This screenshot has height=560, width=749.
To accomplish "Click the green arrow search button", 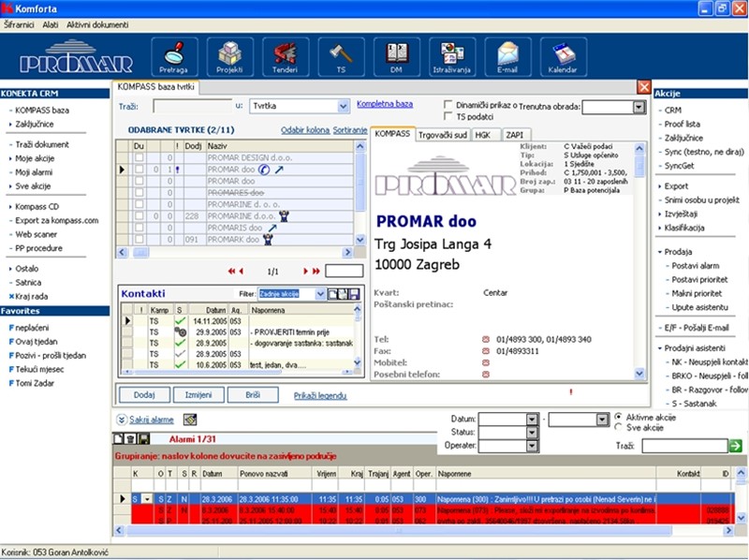I will 736,446.
